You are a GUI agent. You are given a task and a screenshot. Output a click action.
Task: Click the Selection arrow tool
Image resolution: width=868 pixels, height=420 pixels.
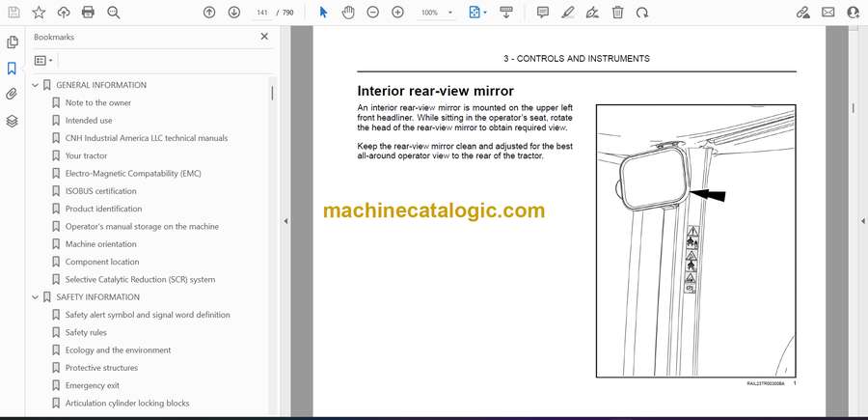tap(323, 13)
